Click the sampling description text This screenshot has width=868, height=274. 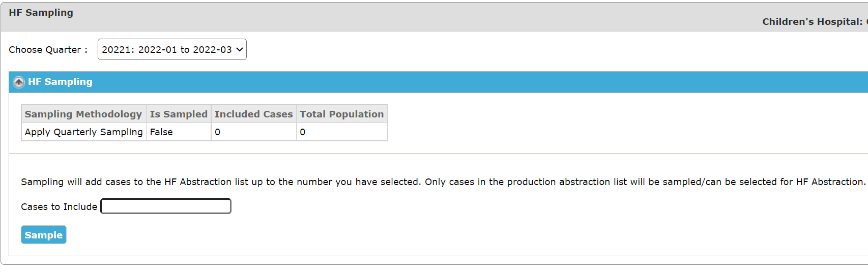click(x=443, y=182)
